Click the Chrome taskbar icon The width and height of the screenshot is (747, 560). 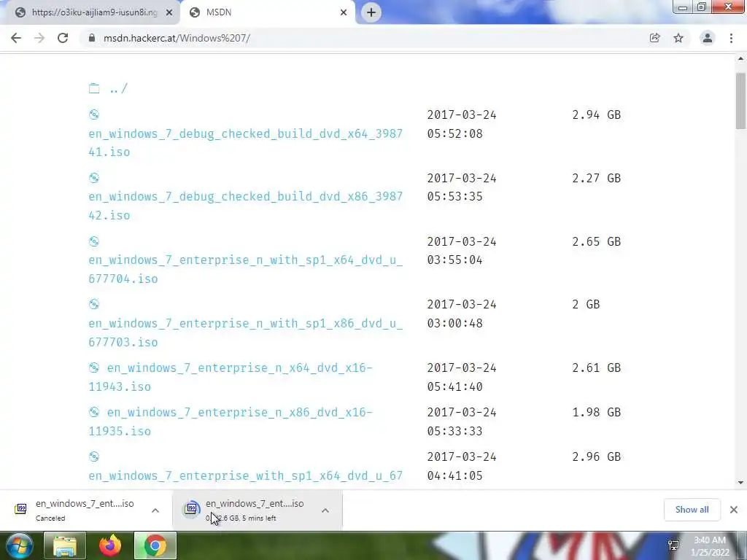pos(155,545)
